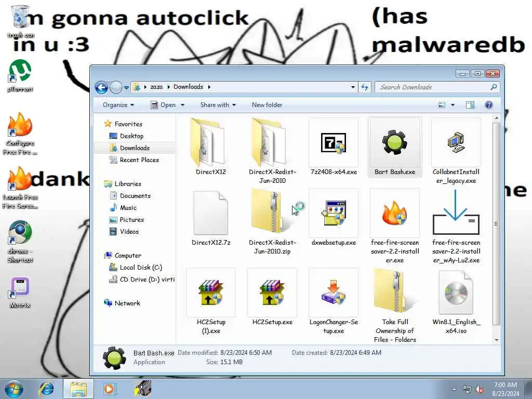Screen dimensions: 532x399
Task: Open the Organize menu
Action: click(118, 105)
